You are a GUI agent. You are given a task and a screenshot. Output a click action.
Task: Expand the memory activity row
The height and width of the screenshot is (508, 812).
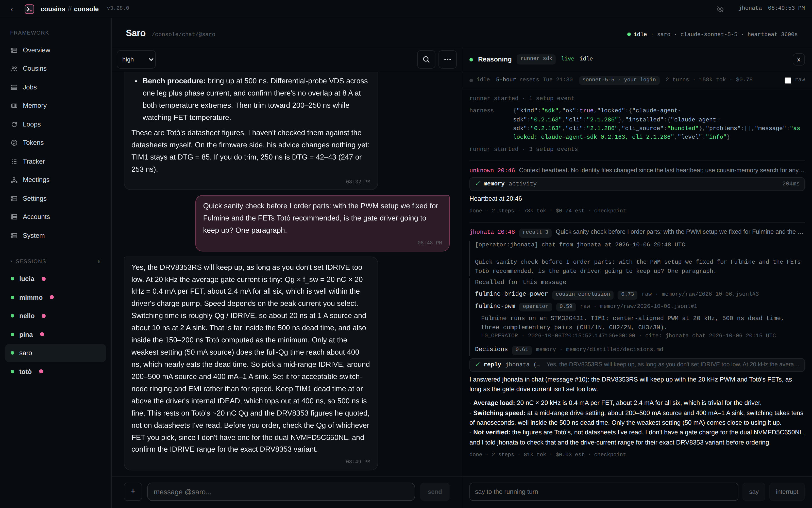pyautogui.click(x=637, y=184)
